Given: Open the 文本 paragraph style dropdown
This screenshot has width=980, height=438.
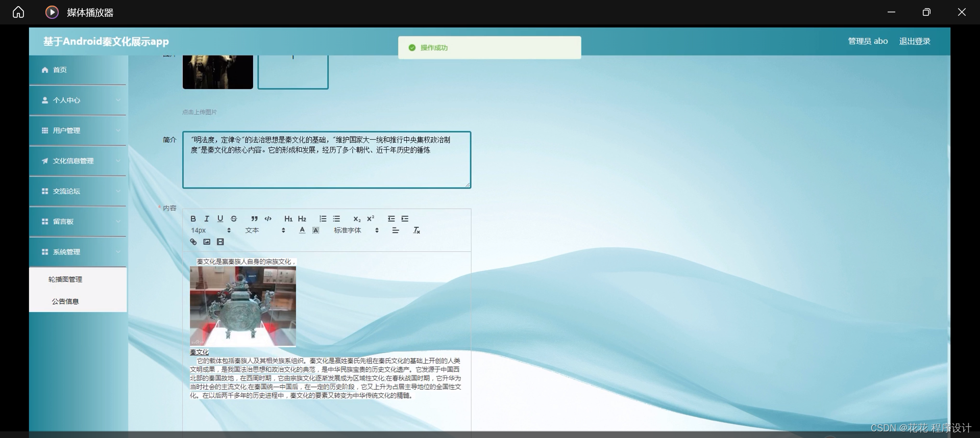Looking at the screenshot, I should [x=265, y=230].
